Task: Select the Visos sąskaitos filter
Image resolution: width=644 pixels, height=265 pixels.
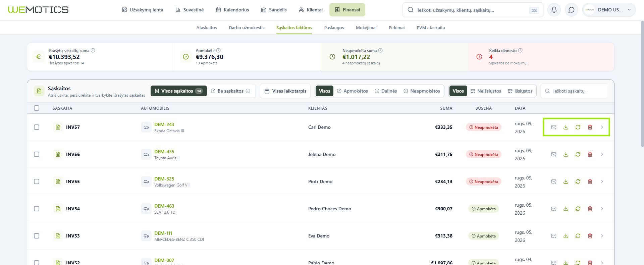Action: tap(179, 91)
